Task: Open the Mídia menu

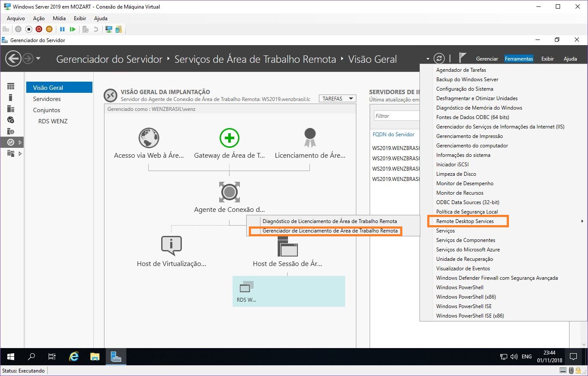Action: pyautogui.click(x=59, y=18)
